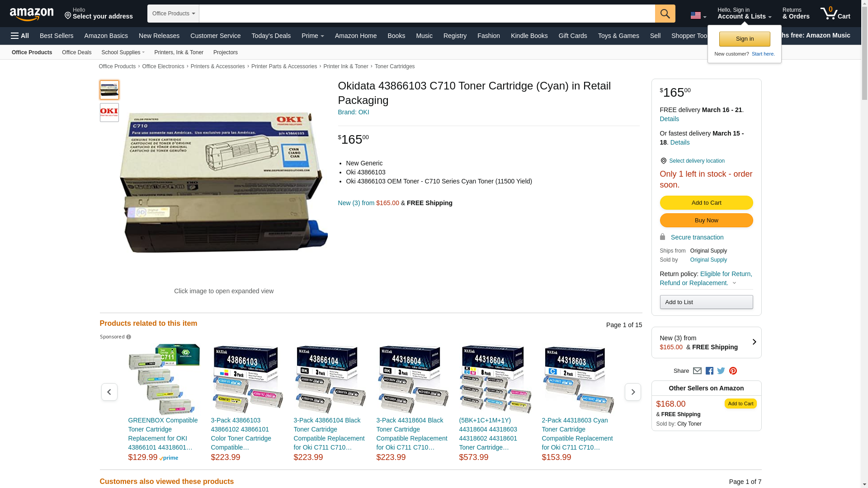
Task: Share product via Twitter icon
Action: point(721,371)
